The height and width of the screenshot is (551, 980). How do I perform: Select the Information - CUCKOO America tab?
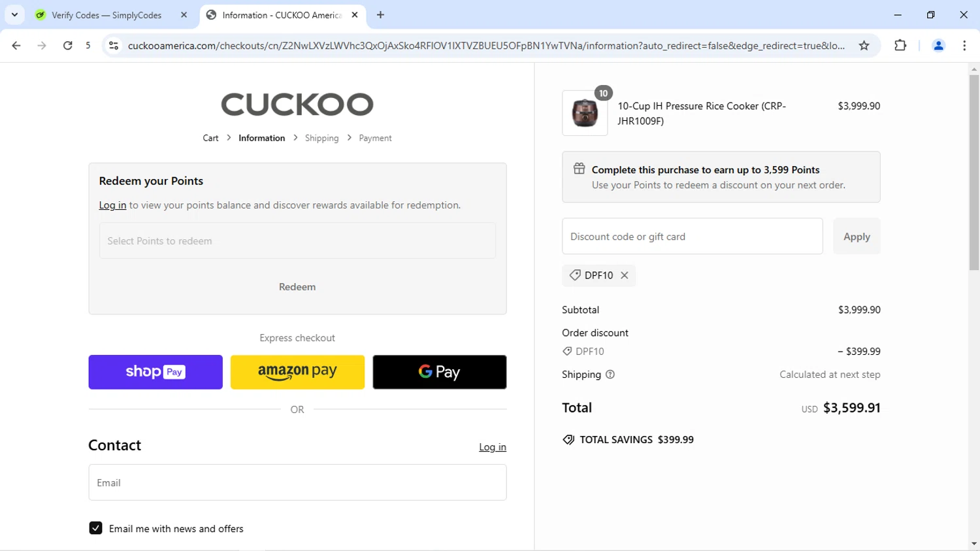pos(282,14)
